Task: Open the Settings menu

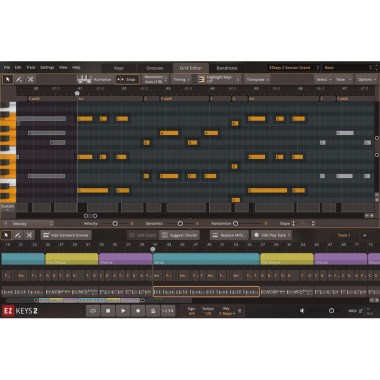Action: (x=47, y=67)
